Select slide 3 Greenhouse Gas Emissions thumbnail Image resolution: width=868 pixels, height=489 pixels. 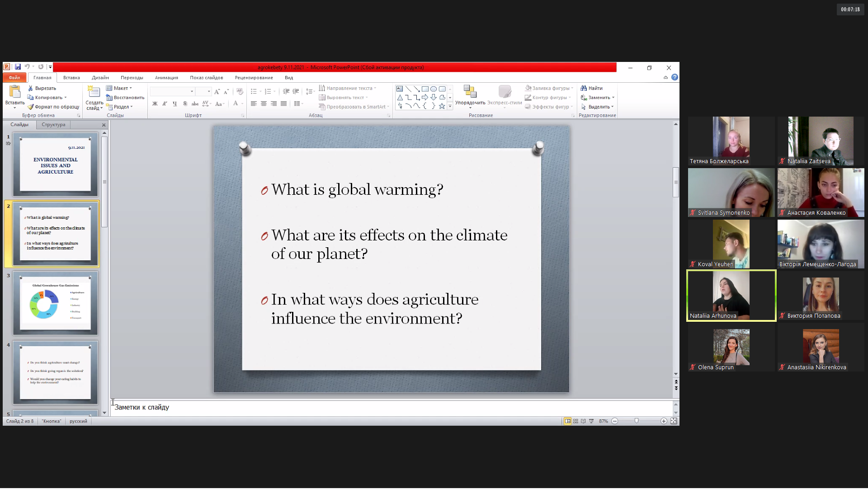55,303
